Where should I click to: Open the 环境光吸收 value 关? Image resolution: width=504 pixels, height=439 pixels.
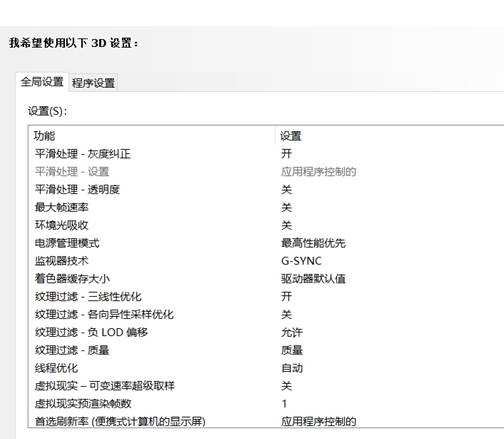click(x=286, y=225)
